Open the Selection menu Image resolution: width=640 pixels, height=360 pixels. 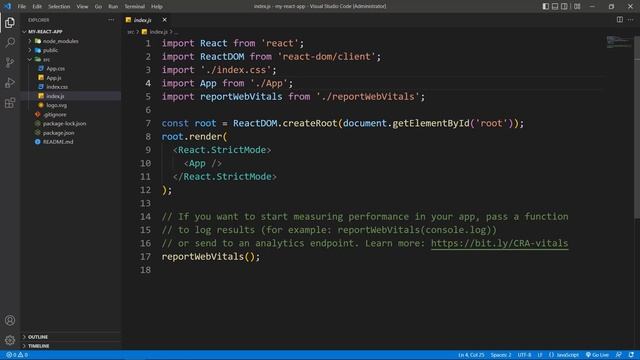click(x=59, y=6)
